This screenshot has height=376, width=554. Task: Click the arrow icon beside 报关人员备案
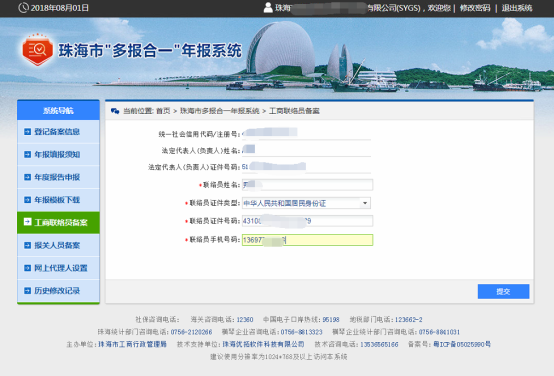pos(28,245)
